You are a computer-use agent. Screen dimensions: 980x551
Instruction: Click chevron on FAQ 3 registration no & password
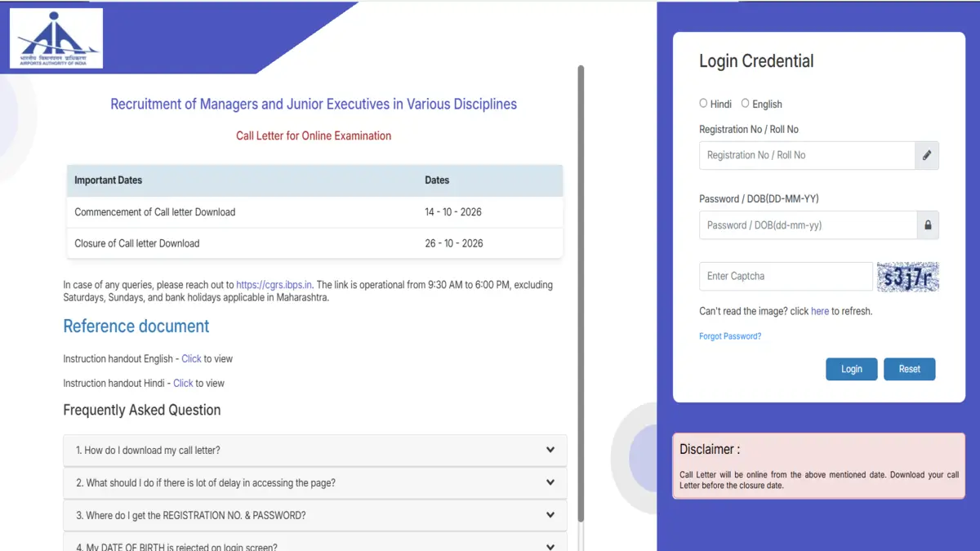[550, 515]
